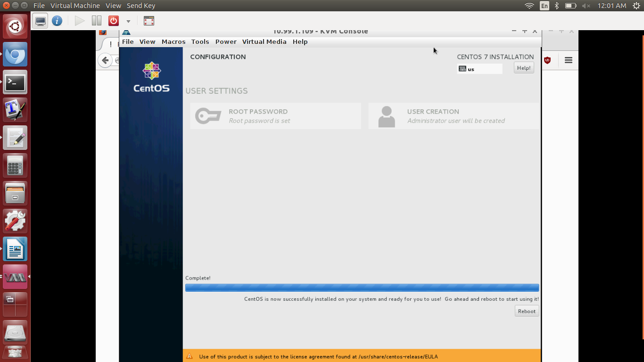The height and width of the screenshot is (362, 644).
Task: Close the virtual machine window
Action: (x=7, y=6)
